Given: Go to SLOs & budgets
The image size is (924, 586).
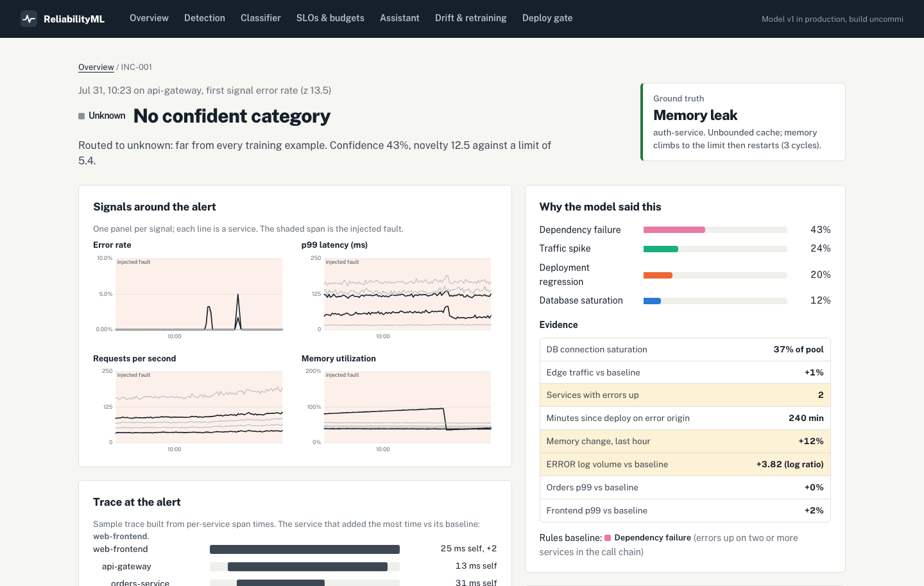Looking at the screenshot, I should click(x=330, y=18).
